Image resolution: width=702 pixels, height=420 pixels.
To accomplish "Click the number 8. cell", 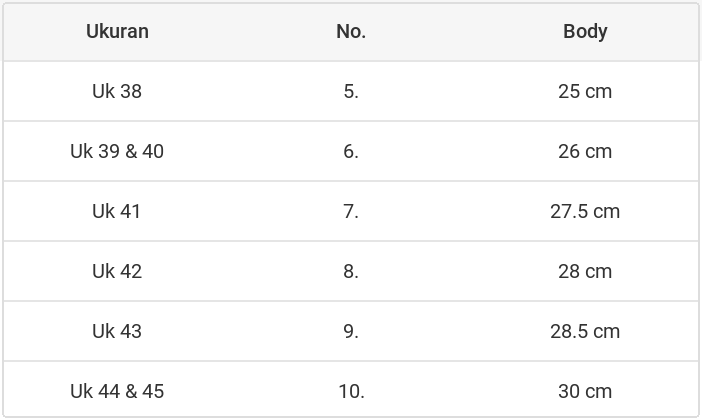I will coord(351,271).
